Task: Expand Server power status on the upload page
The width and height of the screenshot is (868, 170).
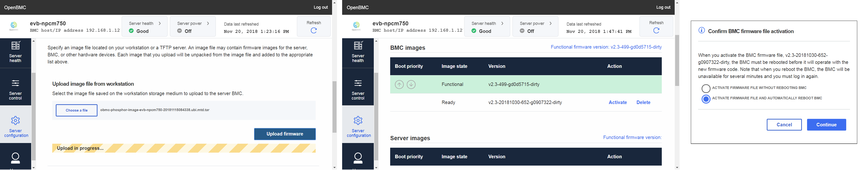Action: pyautogui.click(x=208, y=23)
